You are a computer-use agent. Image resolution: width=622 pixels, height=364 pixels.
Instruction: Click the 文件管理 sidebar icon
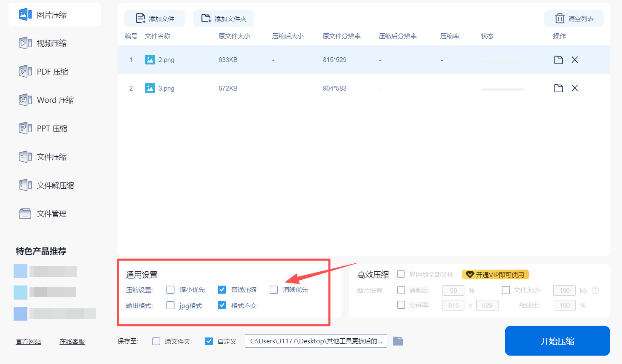[25, 214]
